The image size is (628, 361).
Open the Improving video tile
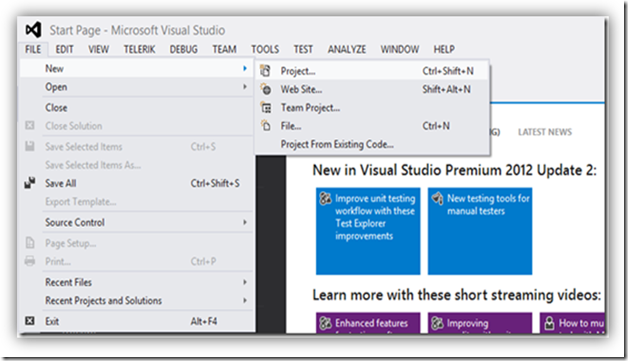[x=480, y=323]
